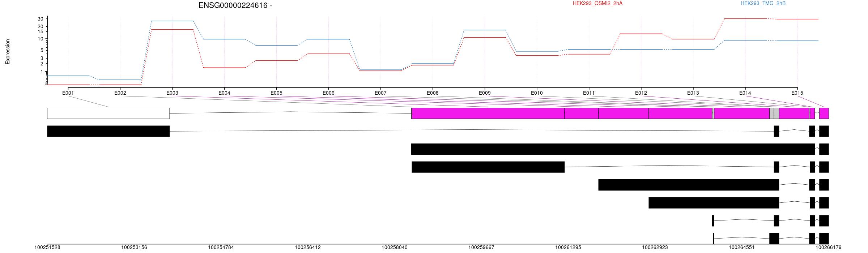The height and width of the screenshot is (253, 868).
Task: Click exon label E002
Action: [120, 93]
